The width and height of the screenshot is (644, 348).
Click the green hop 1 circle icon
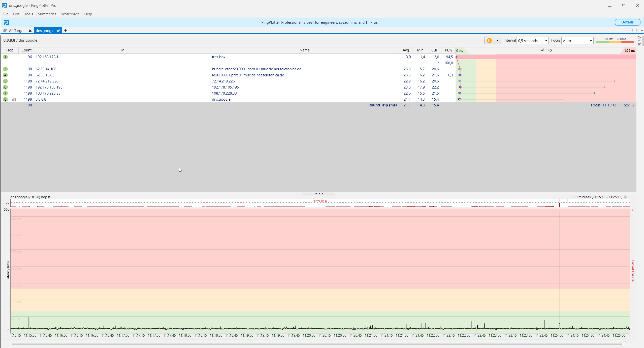(x=5, y=57)
